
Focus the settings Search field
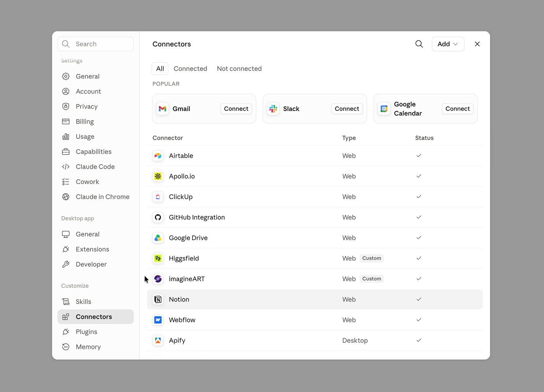click(96, 44)
